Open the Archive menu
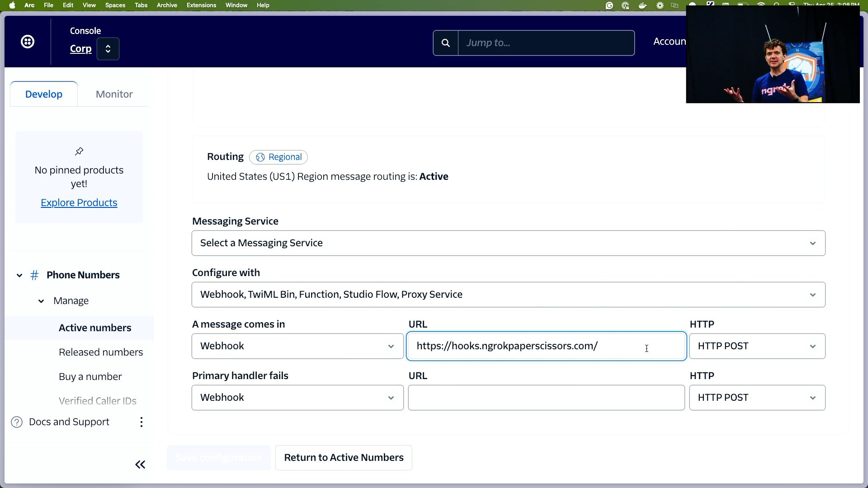This screenshot has height=488, width=868. pos(167,5)
